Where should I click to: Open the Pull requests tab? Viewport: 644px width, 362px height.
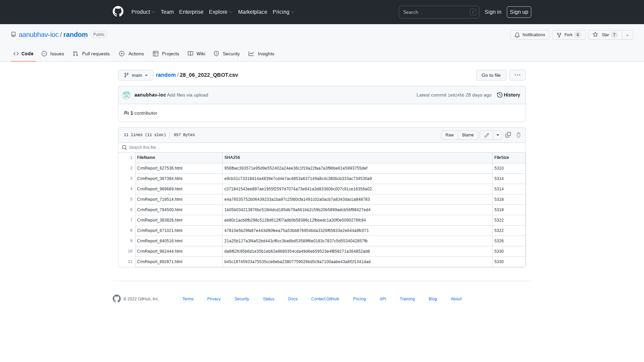pyautogui.click(x=91, y=54)
